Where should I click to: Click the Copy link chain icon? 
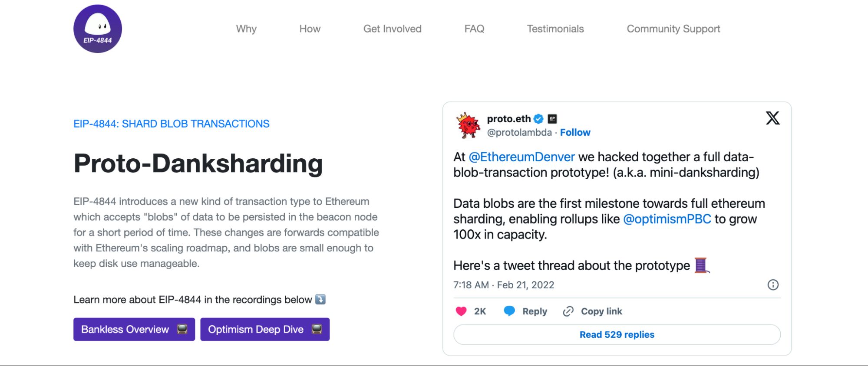point(568,311)
